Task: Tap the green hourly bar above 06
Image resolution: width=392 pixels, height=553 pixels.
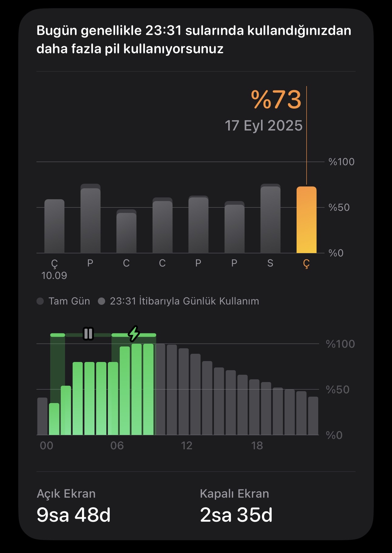Action: point(113,398)
